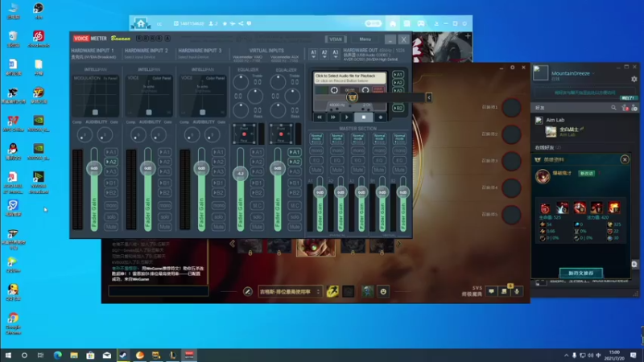Select the highlighted center skin thumbnail

pos(316,248)
